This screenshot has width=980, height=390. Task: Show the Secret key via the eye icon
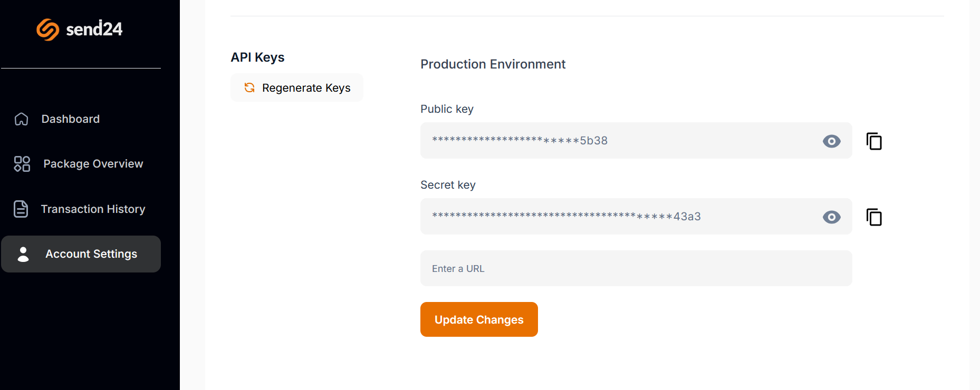(x=831, y=217)
